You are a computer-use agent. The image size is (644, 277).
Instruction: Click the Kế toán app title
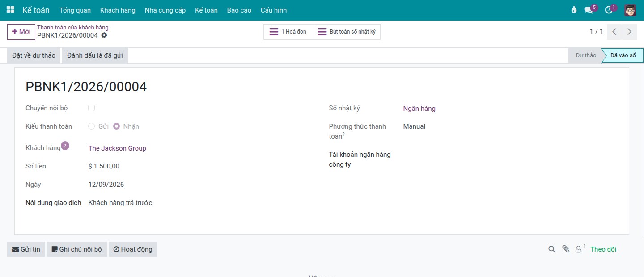(36, 10)
